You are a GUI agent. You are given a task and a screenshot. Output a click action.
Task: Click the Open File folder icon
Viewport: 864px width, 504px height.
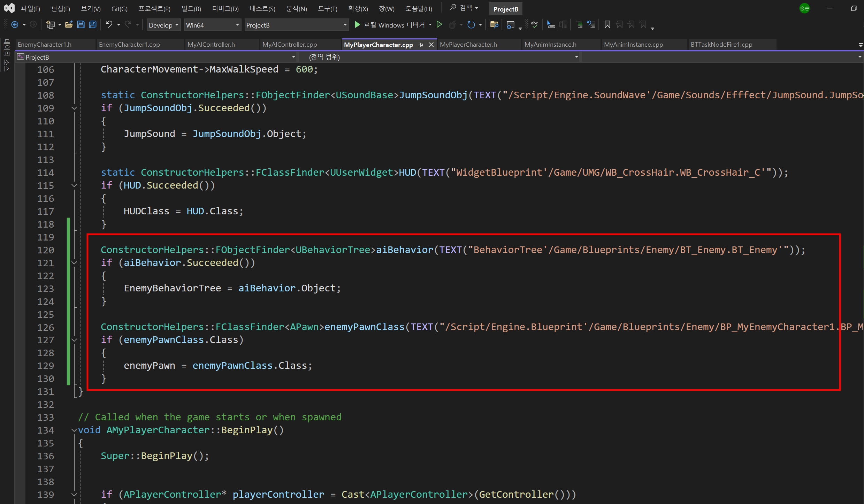[x=69, y=25]
